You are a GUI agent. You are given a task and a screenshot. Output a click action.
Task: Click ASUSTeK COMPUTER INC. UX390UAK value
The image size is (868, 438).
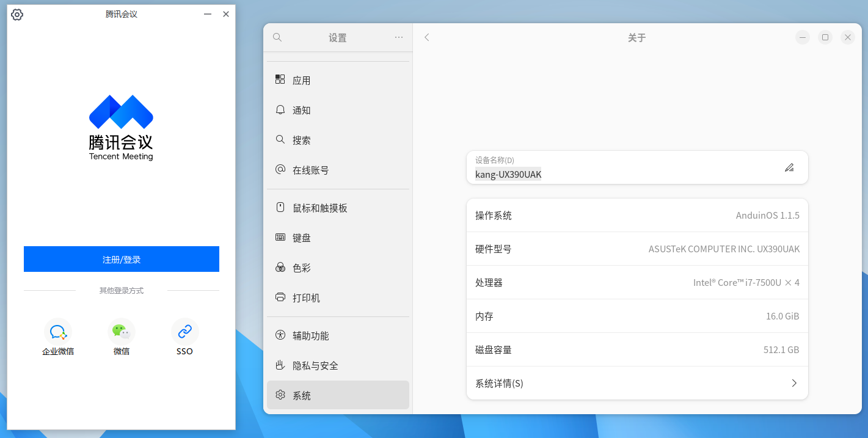tap(724, 249)
